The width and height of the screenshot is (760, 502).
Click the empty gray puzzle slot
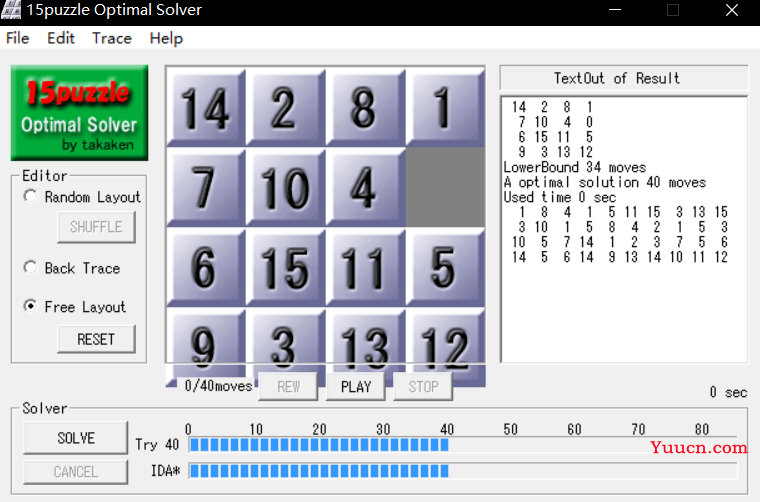pyautogui.click(x=445, y=186)
